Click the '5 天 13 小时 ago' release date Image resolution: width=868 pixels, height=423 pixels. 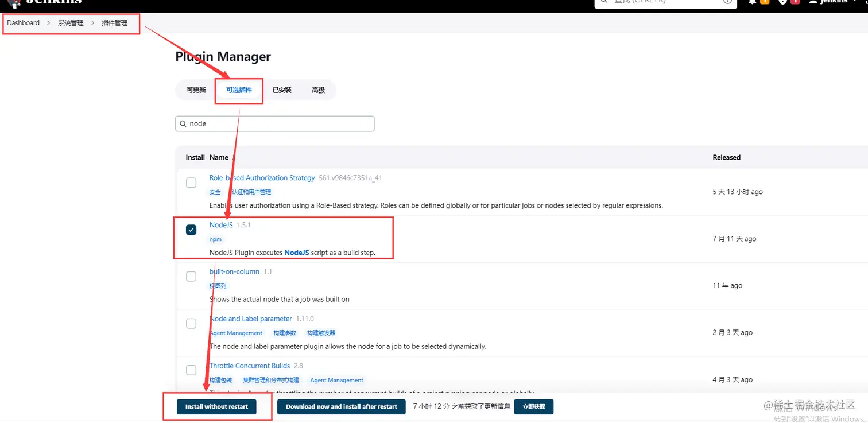click(738, 192)
